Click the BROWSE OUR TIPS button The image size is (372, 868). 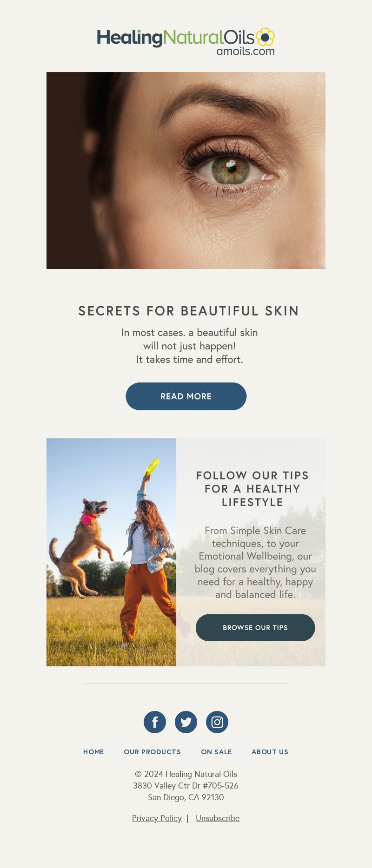255,628
